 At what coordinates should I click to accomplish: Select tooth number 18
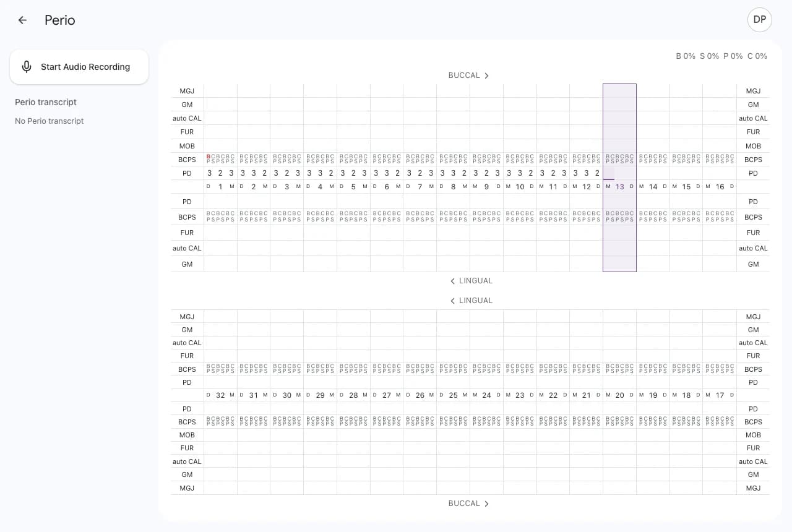coord(686,395)
